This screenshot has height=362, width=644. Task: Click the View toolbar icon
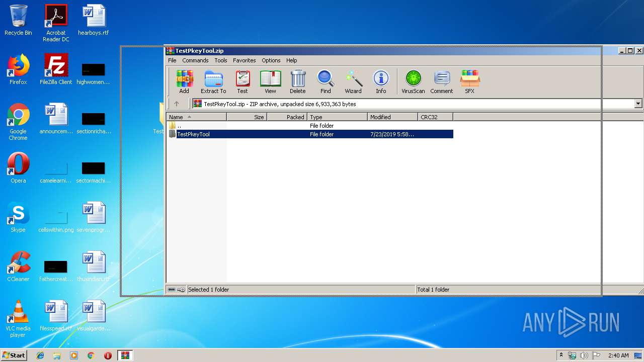click(x=270, y=82)
